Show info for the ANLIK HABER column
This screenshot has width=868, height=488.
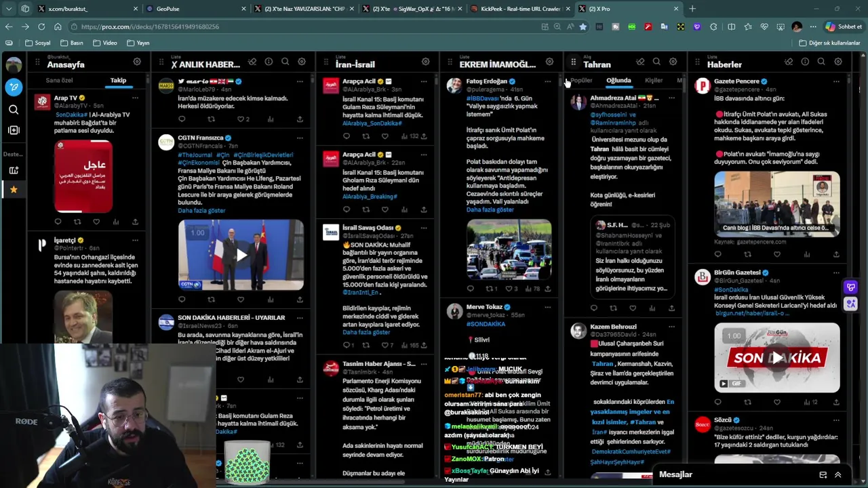tap(269, 62)
